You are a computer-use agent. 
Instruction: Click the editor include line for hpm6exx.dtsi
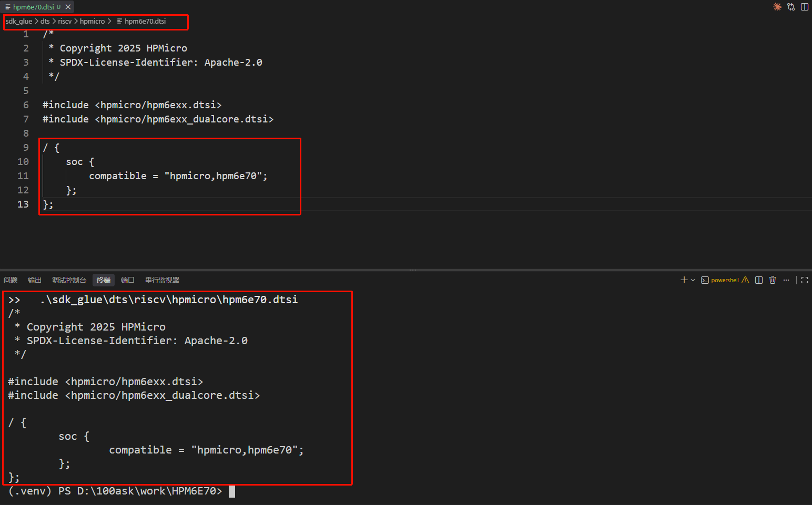(x=132, y=105)
